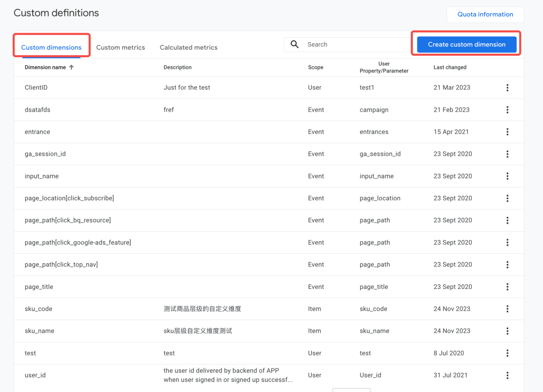Click the 'campaign' parameter value

[x=374, y=110]
